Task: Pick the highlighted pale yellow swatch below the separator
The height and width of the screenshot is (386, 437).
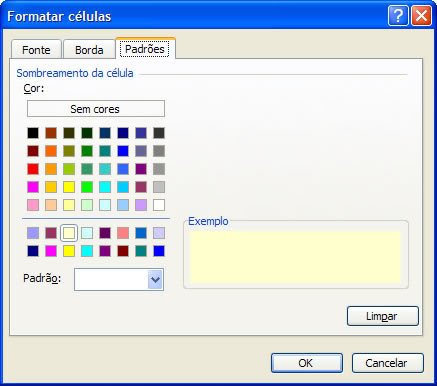Action: pos(69,233)
